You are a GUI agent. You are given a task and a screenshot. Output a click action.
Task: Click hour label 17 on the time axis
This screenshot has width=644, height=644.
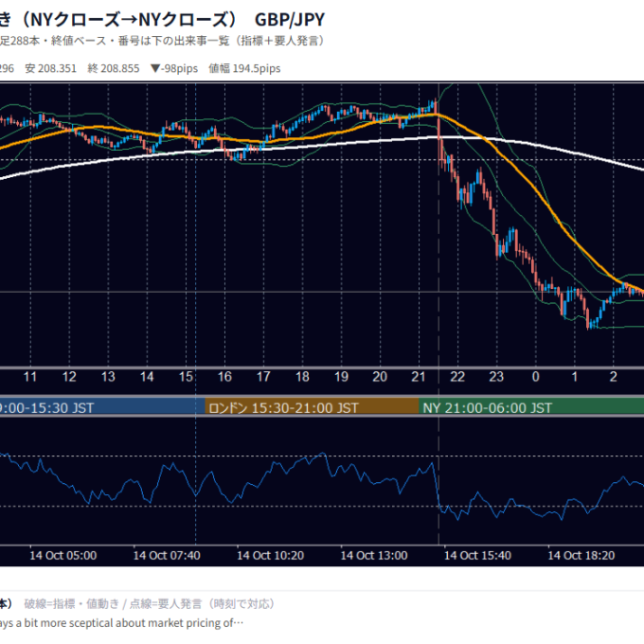263,377
